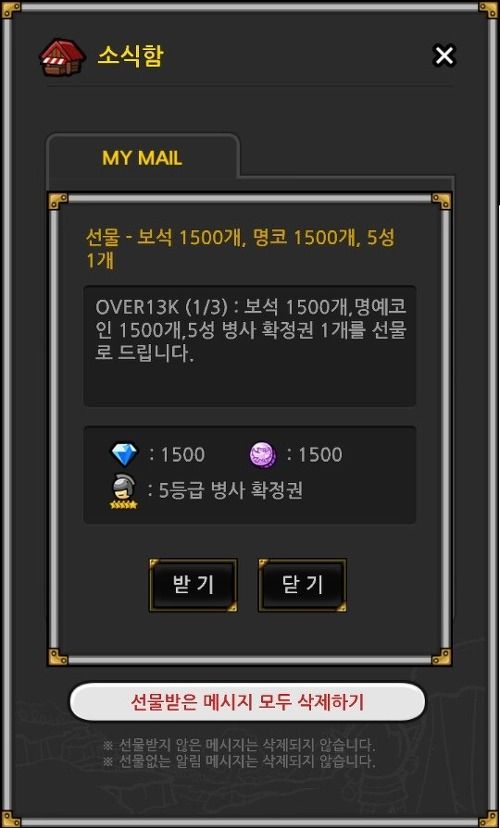Click the OVER13K message body box
500x828 pixels.
click(250, 346)
